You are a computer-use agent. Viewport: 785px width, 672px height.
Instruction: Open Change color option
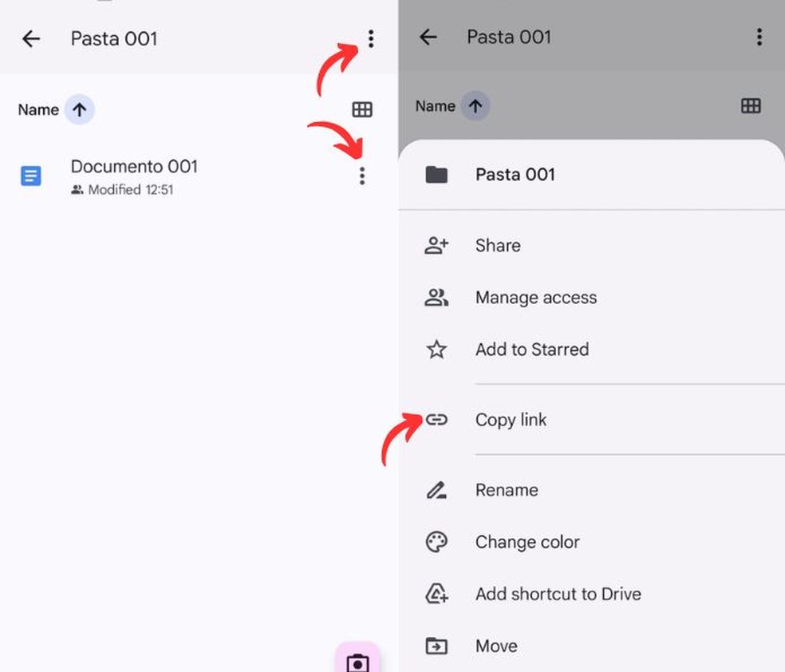click(x=527, y=542)
